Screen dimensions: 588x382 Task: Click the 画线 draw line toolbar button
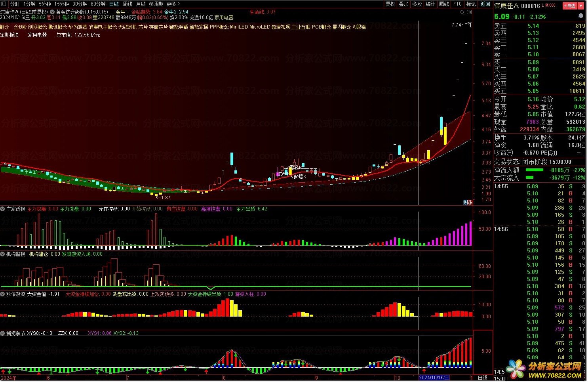tap(444, 4)
